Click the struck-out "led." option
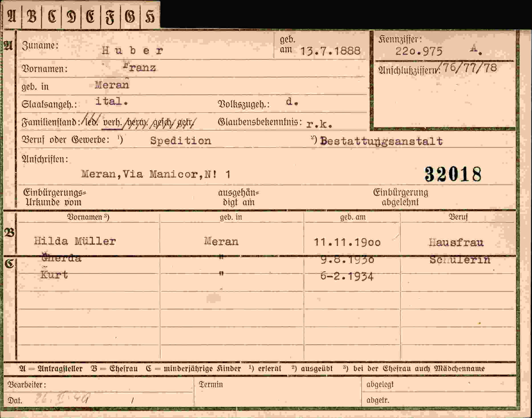The width and height of the screenshot is (532, 418). pos(91,121)
